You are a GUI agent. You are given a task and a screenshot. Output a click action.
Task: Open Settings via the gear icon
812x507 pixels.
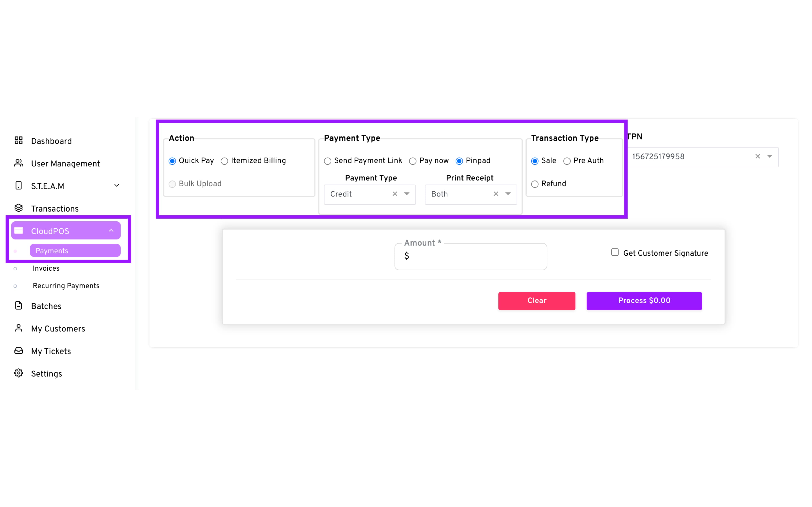(x=18, y=373)
